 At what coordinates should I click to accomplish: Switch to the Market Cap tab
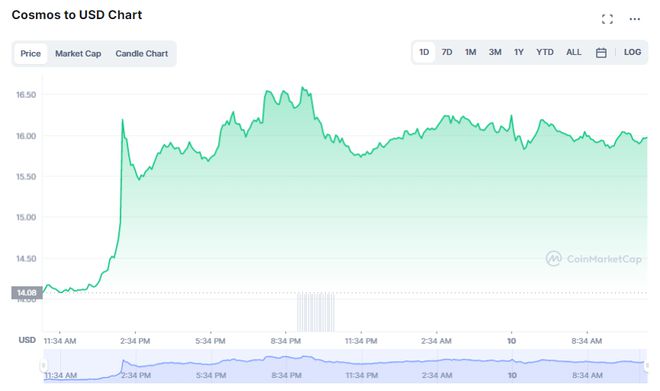point(78,53)
